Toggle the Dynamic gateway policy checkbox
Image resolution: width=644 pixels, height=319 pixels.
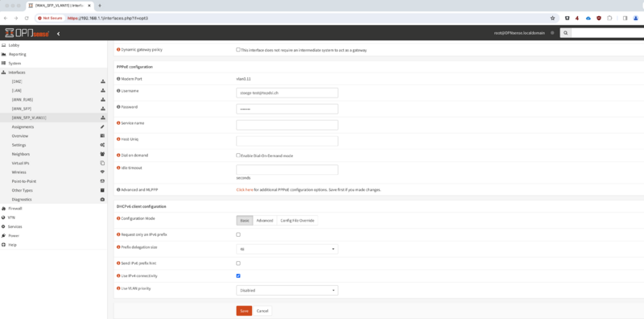[238, 50]
